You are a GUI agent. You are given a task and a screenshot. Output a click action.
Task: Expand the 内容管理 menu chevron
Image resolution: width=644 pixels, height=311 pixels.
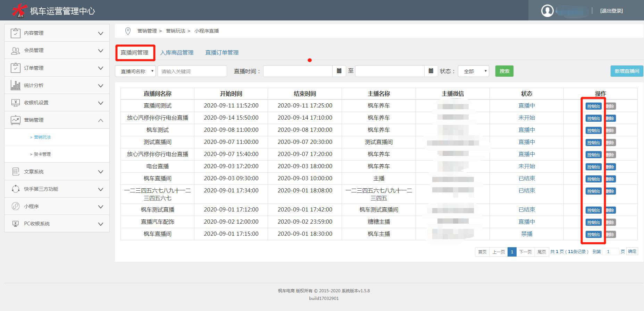tap(101, 33)
